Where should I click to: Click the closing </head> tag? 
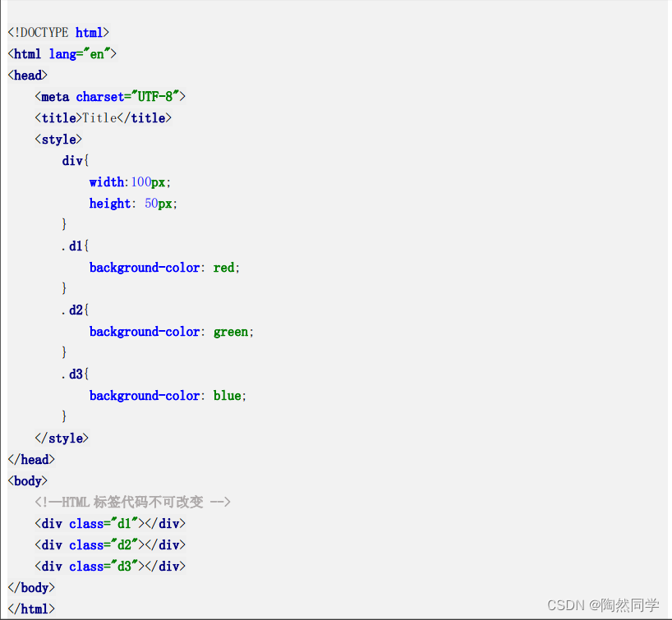pos(31,460)
